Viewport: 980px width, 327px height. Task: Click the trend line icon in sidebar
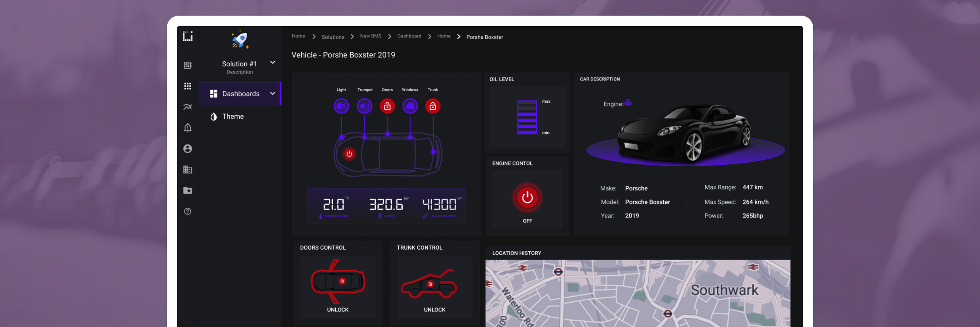click(x=188, y=107)
